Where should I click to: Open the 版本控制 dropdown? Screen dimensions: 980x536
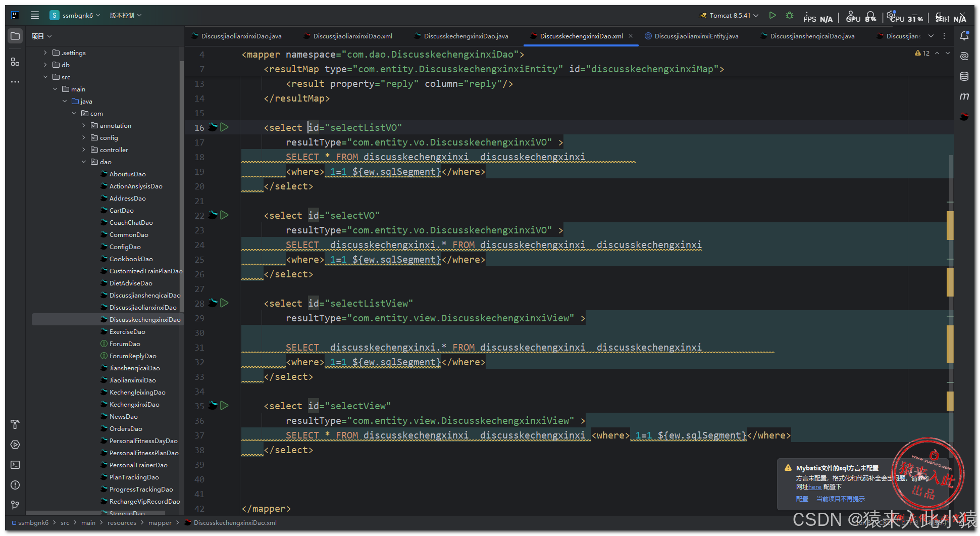coord(126,15)
